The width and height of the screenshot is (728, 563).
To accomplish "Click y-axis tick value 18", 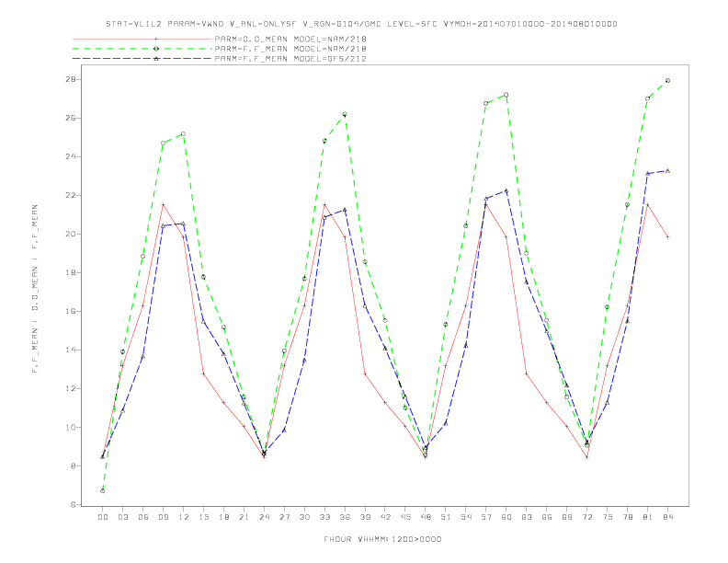I will [x=71, y=272].
